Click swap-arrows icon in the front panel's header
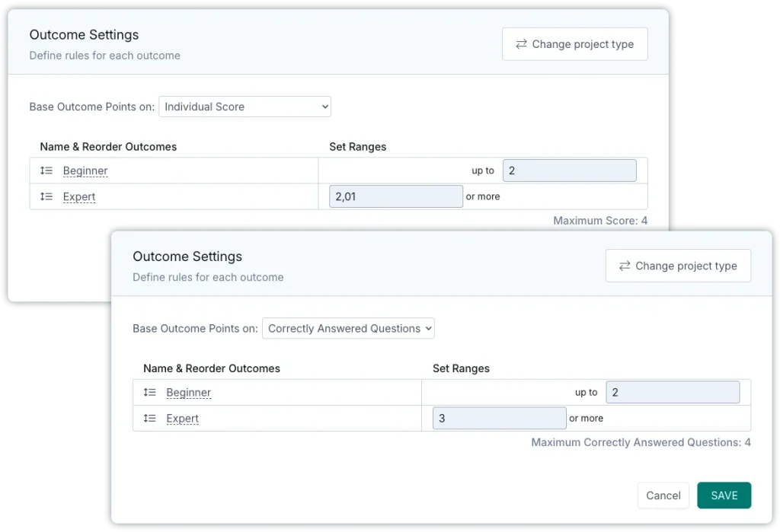Image resolution: width=780 pixels, height=532 pixels. tap(625, 266)
